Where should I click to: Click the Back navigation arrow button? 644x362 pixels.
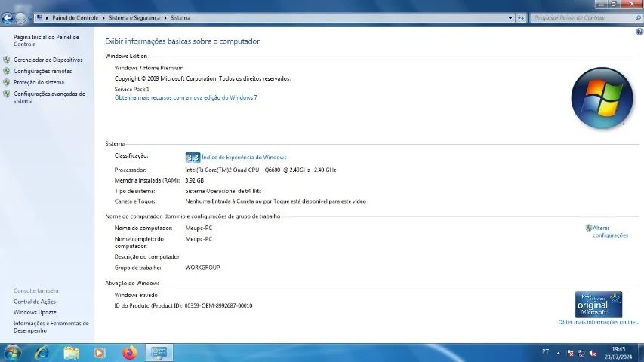click(x=8, y=17)
